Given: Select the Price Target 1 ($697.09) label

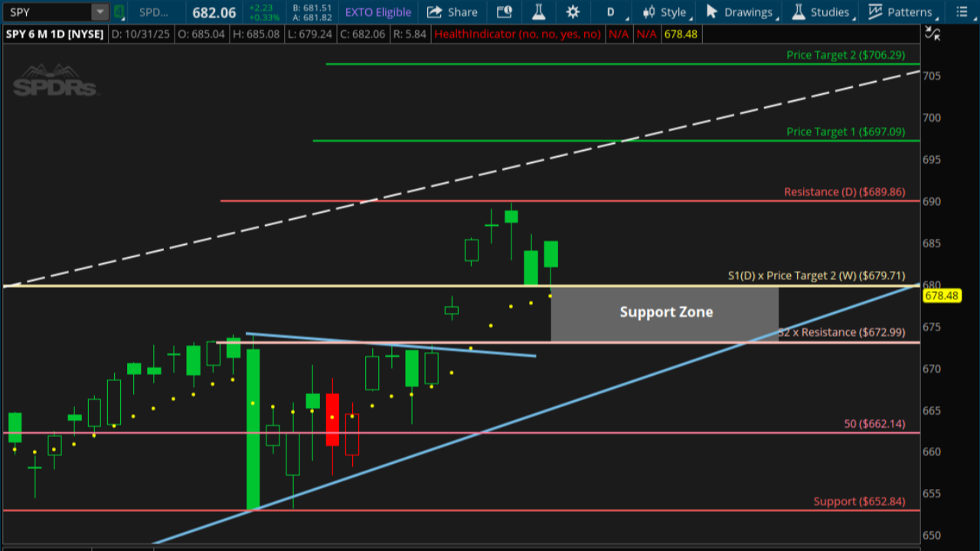Looking at the screenshot, I should (846, 132).
